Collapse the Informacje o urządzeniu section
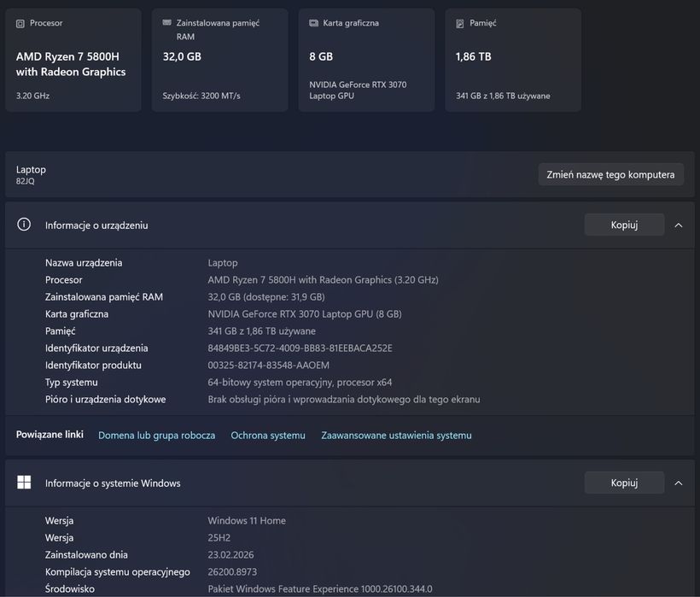Screen dimensions: 700x597 [x=679, y=225]
